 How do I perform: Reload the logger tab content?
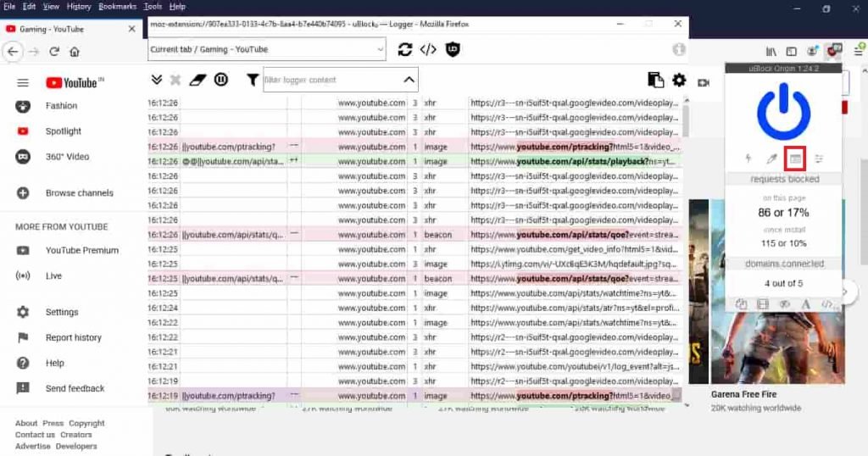click(x=404, y=49)
